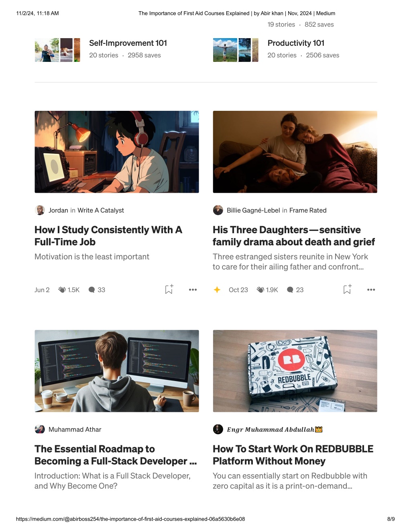Open more options for His Three Daughters

pos(371,289)
